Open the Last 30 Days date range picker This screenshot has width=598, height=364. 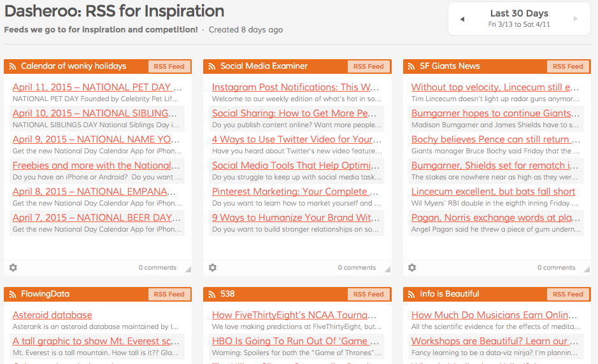[x=519, y=18]
